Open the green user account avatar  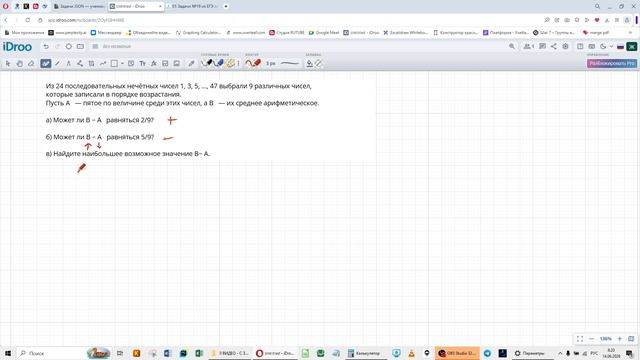(632, 47)
